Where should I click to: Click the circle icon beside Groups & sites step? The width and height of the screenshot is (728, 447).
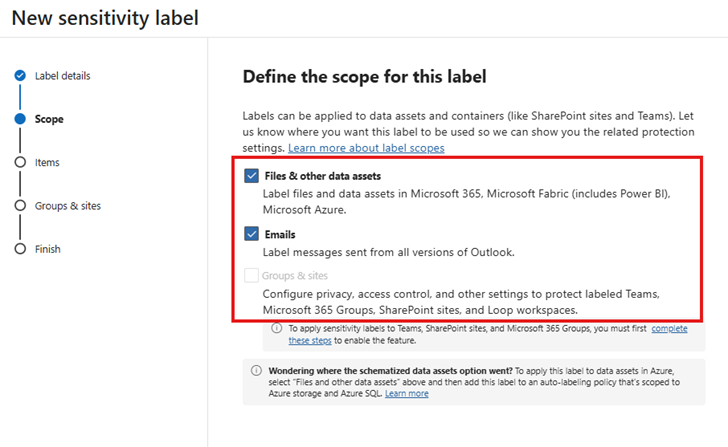click(20, 206)
